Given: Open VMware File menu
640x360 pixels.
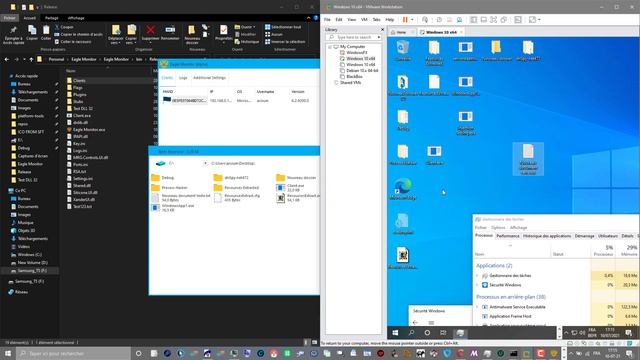Looking at the screenshot, I should [x=327, y=20].
